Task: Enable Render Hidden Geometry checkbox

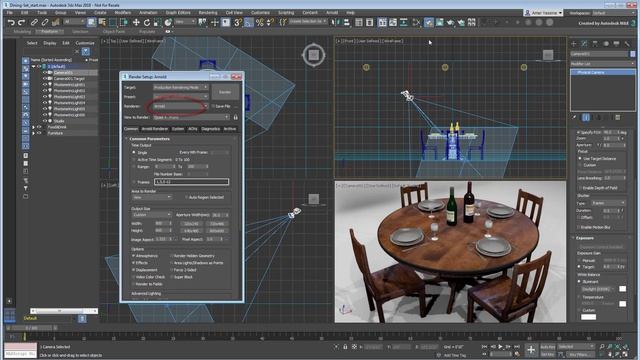Action: click(x=172, y=256)
